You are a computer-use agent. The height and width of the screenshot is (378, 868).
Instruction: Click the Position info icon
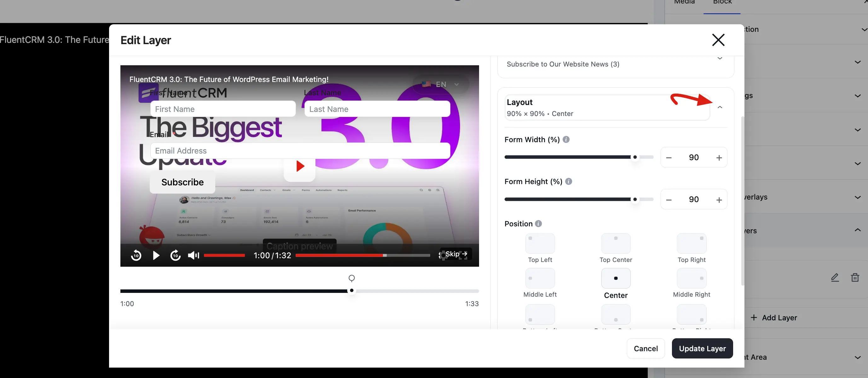538,224
